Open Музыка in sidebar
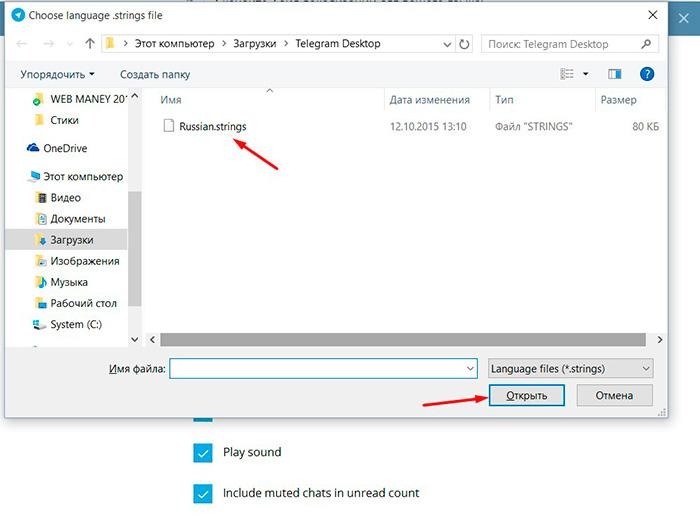The image size is (700, 528). (x=61, y=282)
